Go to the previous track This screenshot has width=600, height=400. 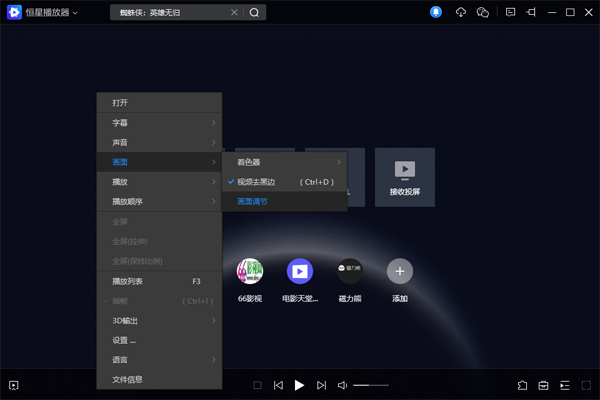[x=278, y=385]
